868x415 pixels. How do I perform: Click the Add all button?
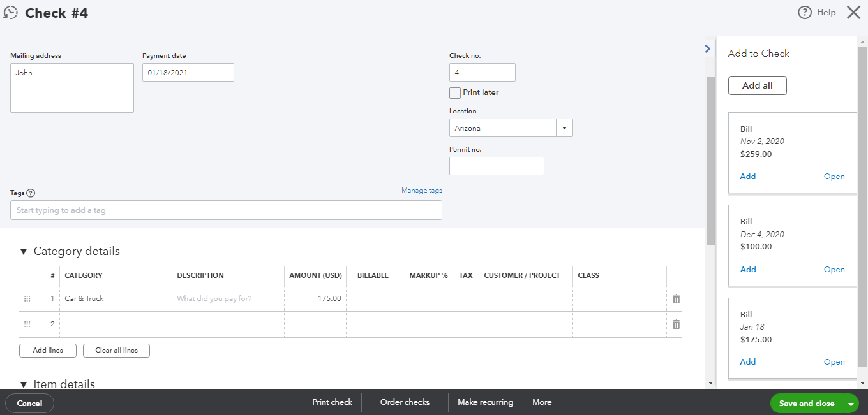pos(757,85)
